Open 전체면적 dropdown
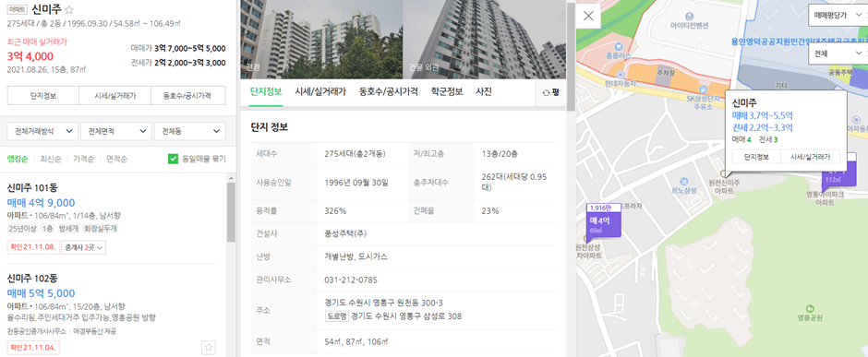The image size is (868, 357). (115, 131)
